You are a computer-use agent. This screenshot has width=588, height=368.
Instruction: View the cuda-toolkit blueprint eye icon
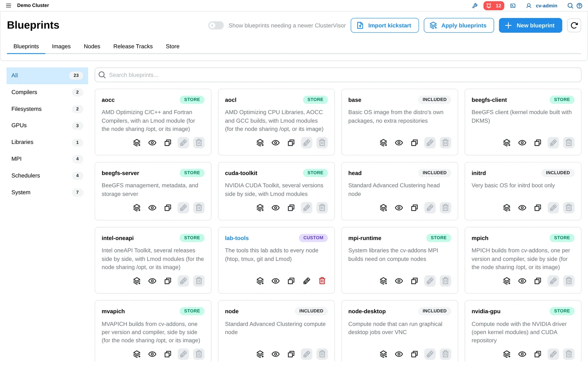pos(276,208)
